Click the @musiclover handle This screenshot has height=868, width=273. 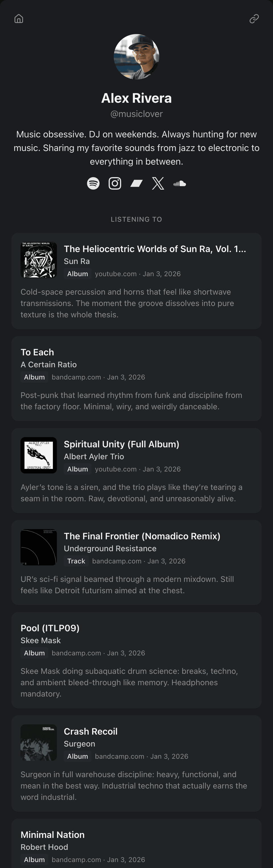(x=136, y=114)
